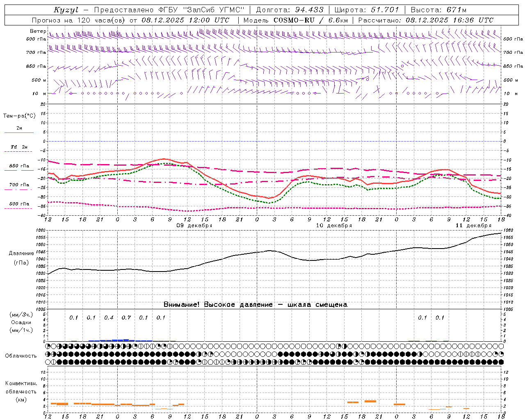Viewport: 525px width, 420px height.
Task: Click the 09 декабря date label
Action: pos(194,226)
